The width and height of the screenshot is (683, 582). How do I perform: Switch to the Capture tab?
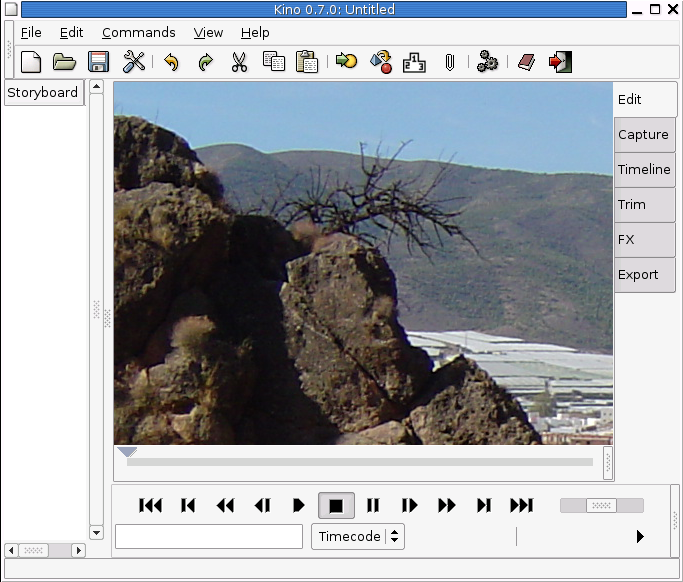(x=644, y=135)
